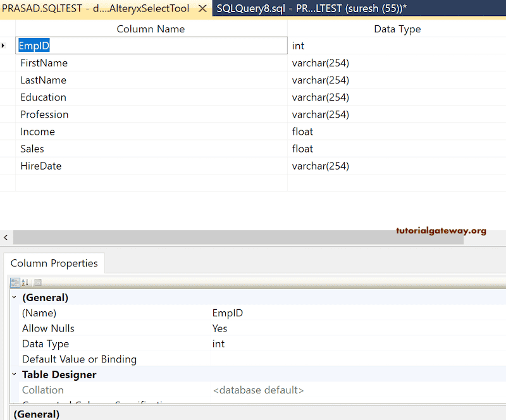
Task: Click the horizontal scrollbar track
Action: pyautogui.click(x=253, y=237)
